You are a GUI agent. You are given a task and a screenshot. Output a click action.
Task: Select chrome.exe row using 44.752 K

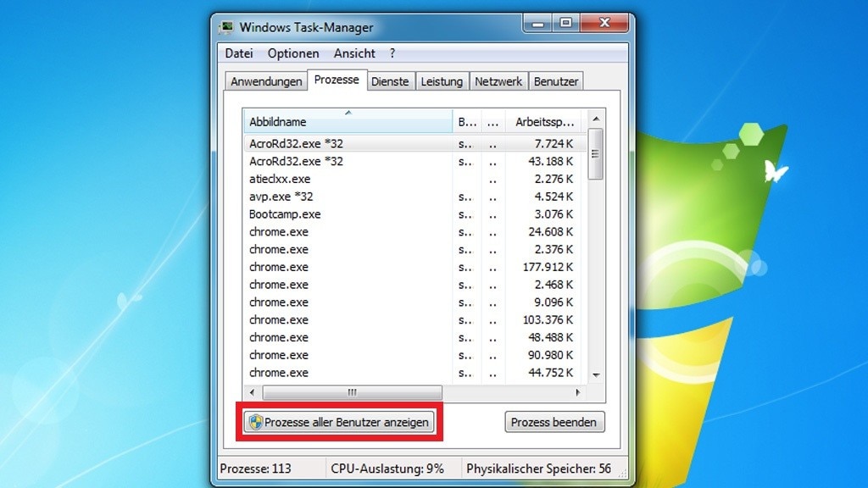[414, 373]
